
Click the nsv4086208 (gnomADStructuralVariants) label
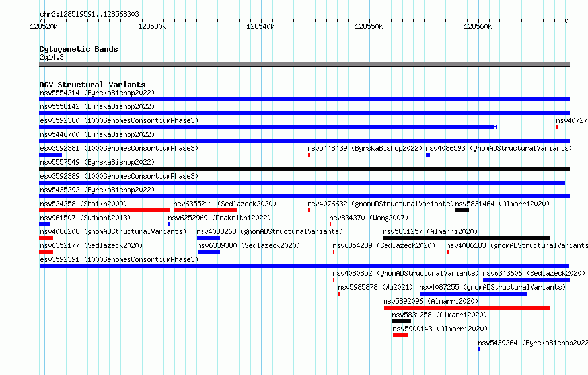coord(113,231)
